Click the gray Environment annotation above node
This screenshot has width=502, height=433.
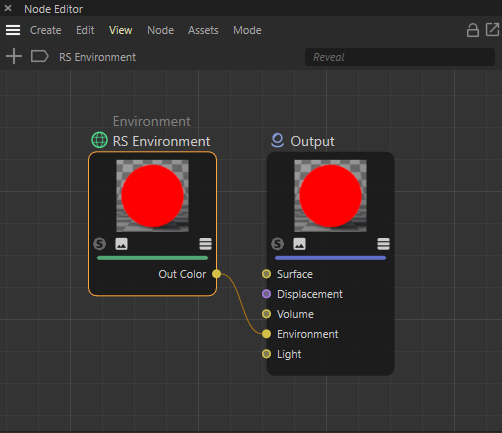click(152, 121)
